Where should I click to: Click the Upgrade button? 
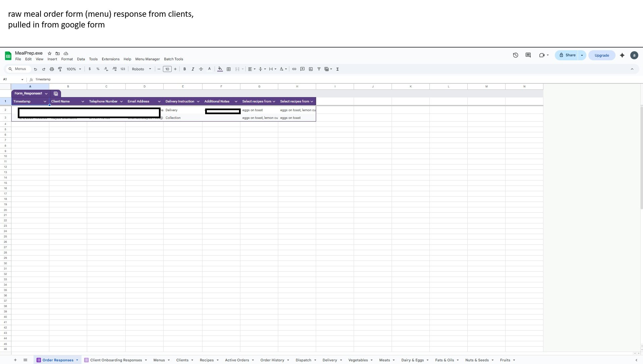point(601,55)
